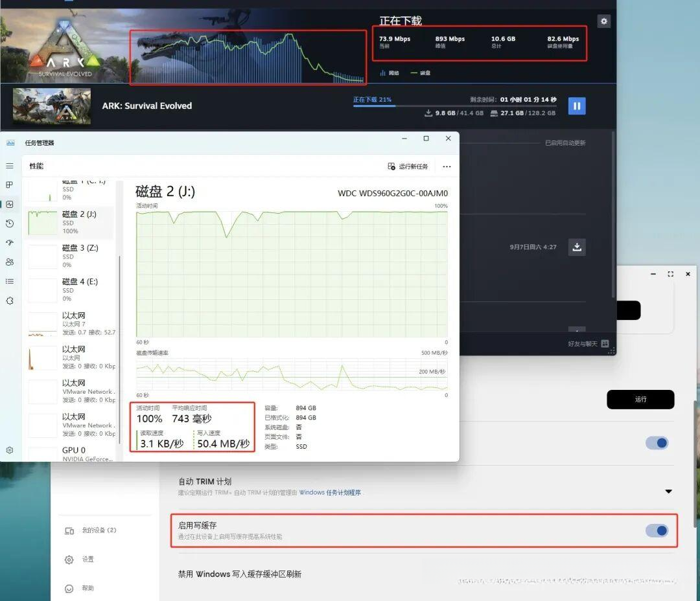Click the 743 毫秒 average response time value
The height and width of the screenshot is (601, 700).
click(191, 418)
